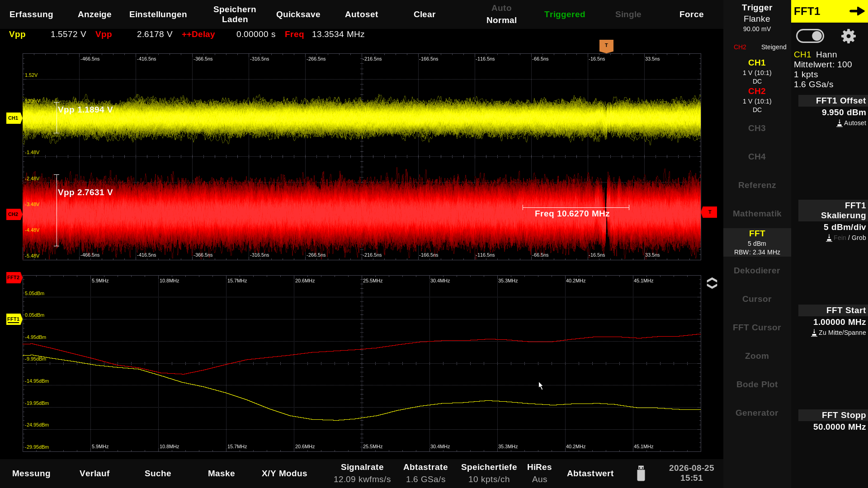The height and width of the screenshot is (488, 868).
Task: Click the red CH2 channel marker
Action: tap(14, 214)
